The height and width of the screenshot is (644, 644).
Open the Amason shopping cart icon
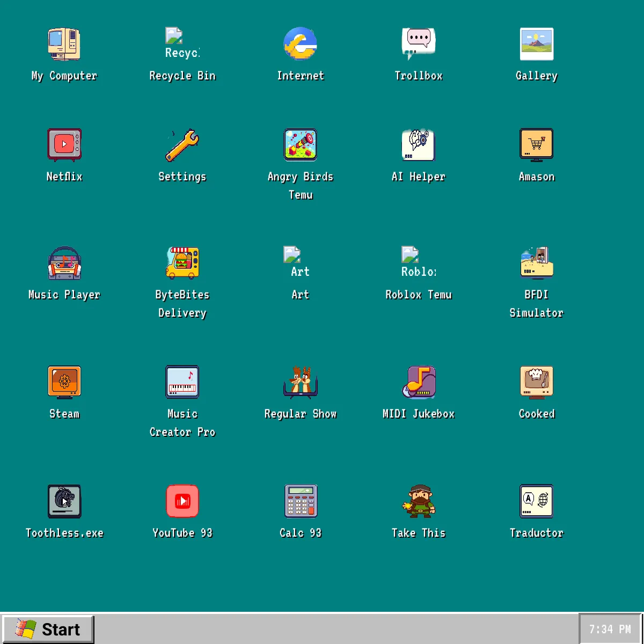537,145
